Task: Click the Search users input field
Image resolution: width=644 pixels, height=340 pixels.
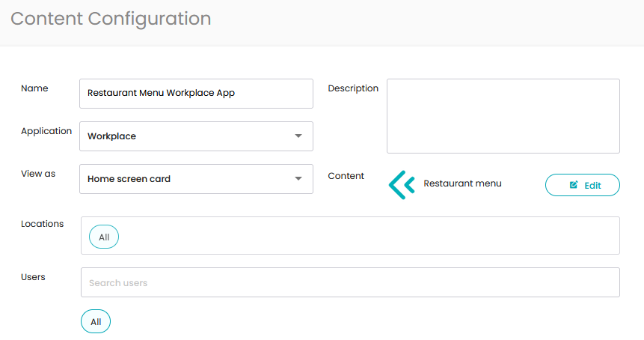Action: tap(350, 282)
